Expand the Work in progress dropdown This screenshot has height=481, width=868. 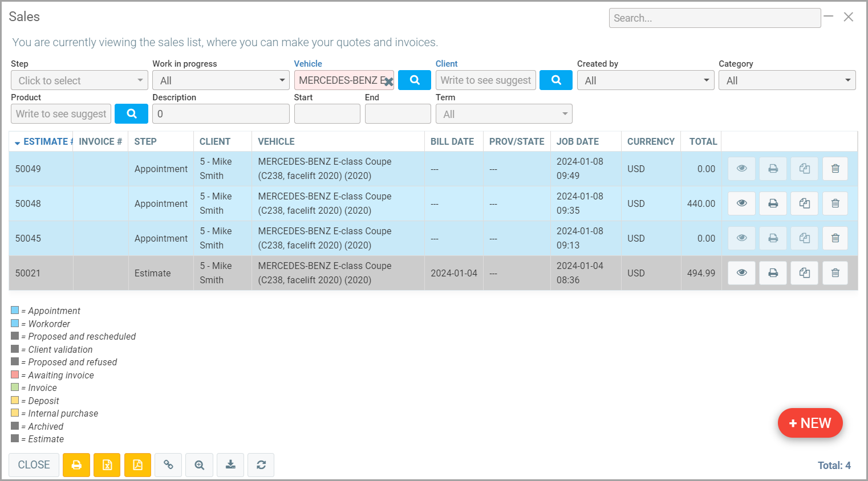221,80
